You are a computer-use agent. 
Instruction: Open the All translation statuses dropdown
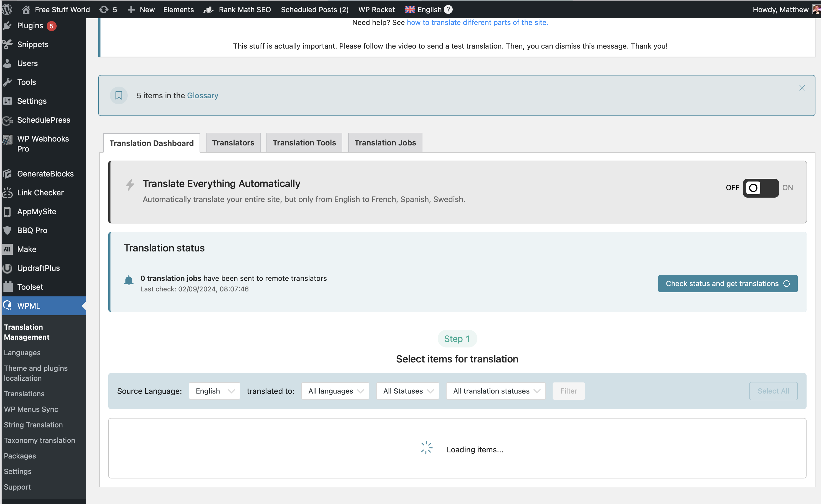496,391
